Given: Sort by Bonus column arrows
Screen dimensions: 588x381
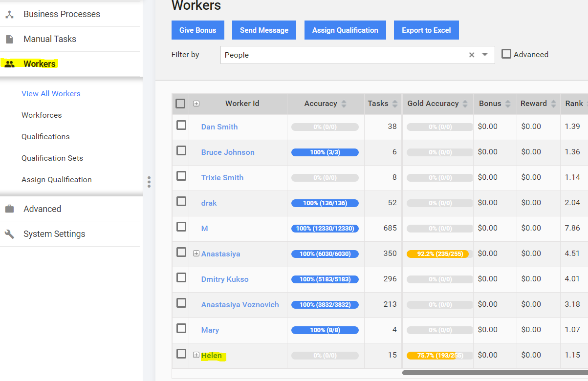Looking at the screenshot, I should [x=508, y=104].
